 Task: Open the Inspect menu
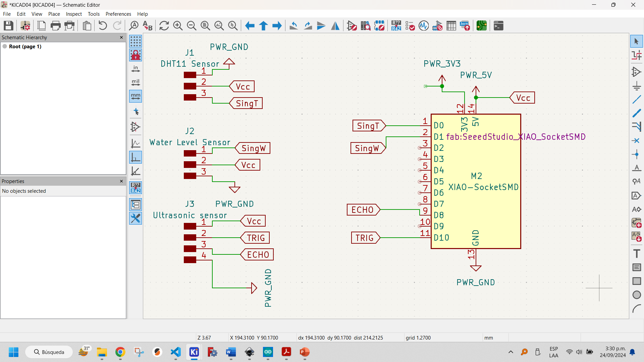tap(73, 14)
